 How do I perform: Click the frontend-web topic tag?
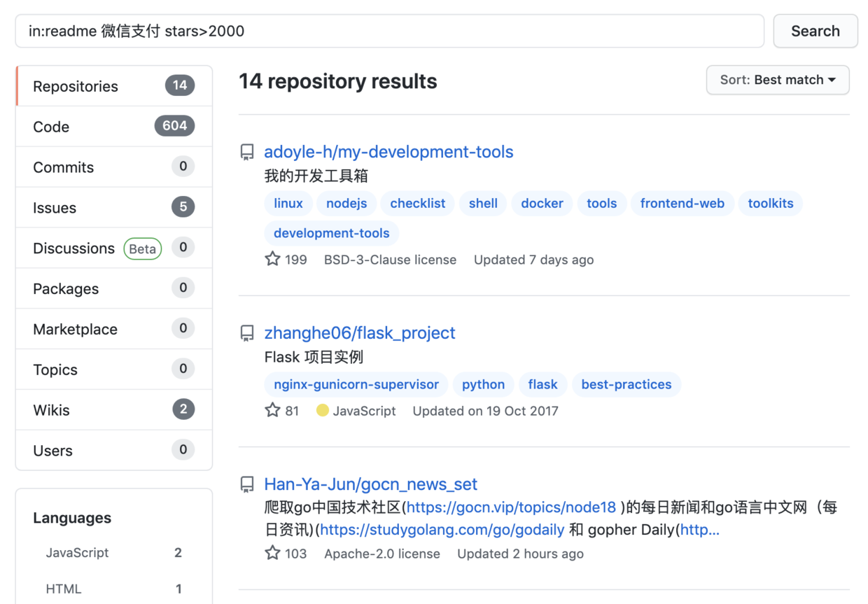(682, 204)
